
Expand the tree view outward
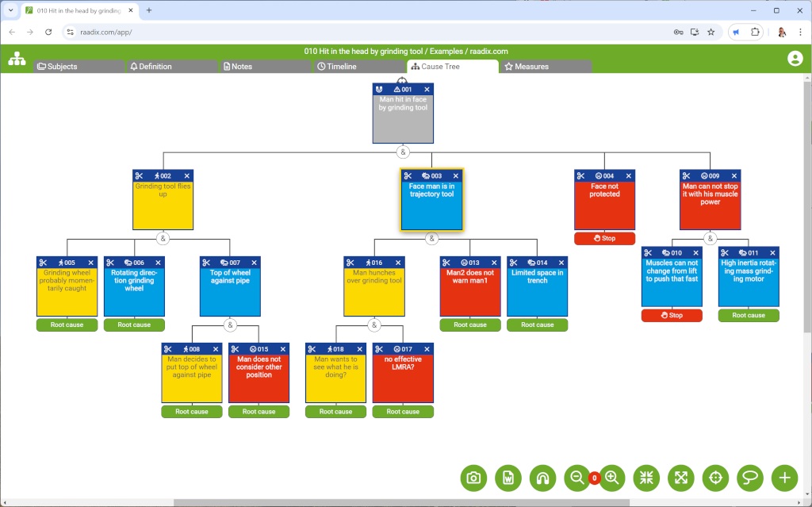(680, 478)
